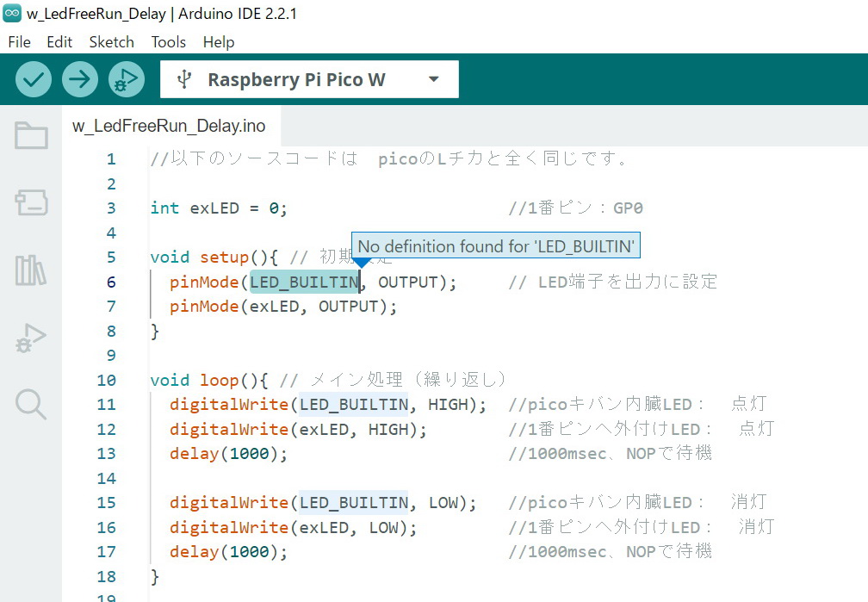Open the Raspberry Pi Pico W board dropdown
This screenshot has width=868, height=602.
coord(309,79)
